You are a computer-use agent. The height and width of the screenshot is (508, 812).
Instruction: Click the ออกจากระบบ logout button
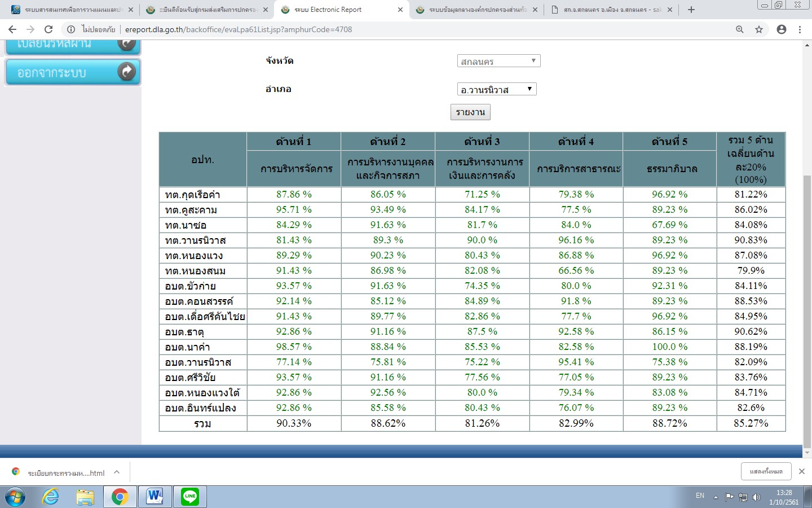pos(72,72)
